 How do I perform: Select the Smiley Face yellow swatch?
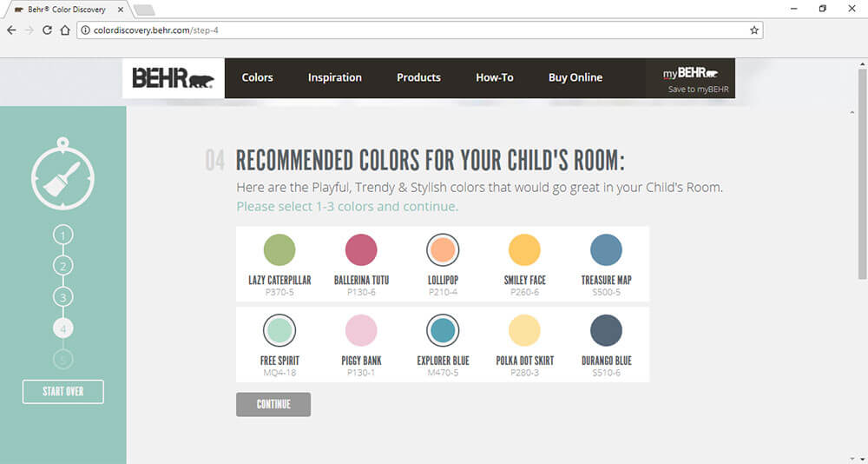click(524, 250)
